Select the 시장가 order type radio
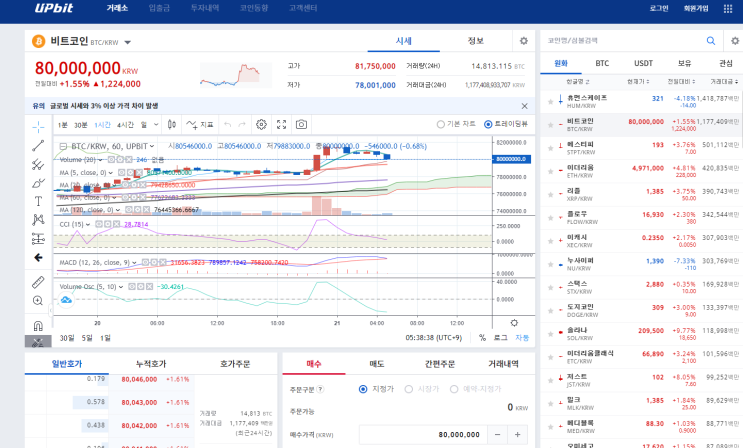The image size is (743, 448). point(408,389)
